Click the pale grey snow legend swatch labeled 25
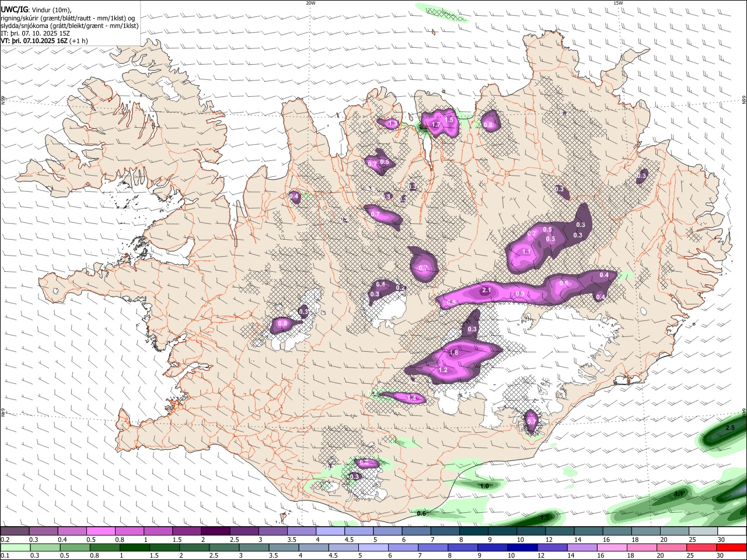This screenshot has width=747, height=560. coord(703,531)
